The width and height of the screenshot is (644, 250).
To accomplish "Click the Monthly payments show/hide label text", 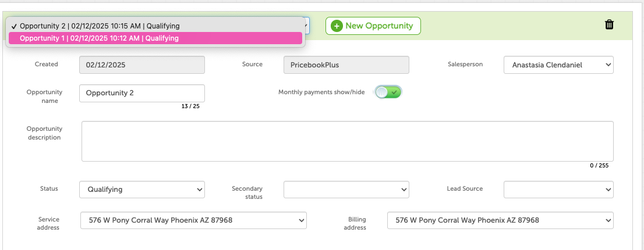I will coord(321,92).
